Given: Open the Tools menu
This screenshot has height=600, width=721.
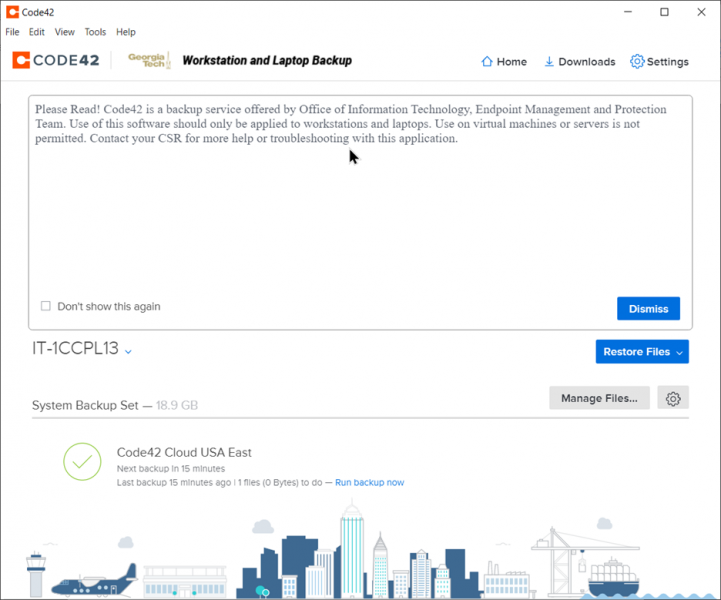Looking at the screenshot, I should (95, 32).
